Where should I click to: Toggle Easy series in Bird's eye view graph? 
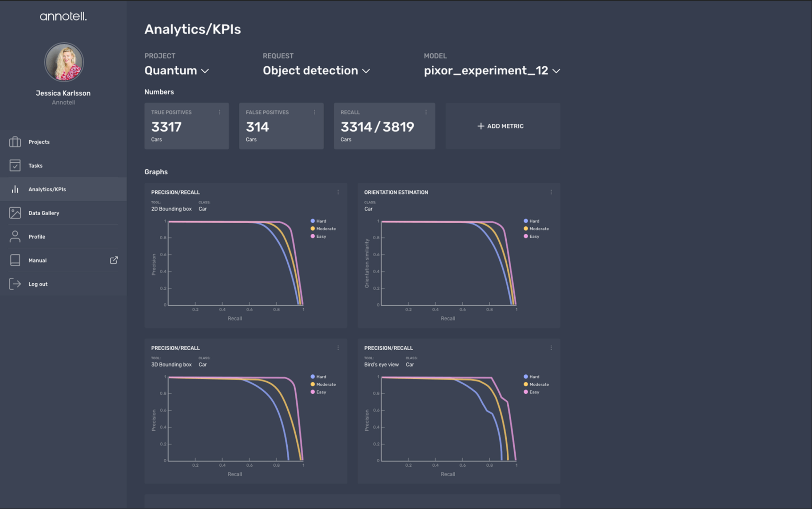click(532, 392)
